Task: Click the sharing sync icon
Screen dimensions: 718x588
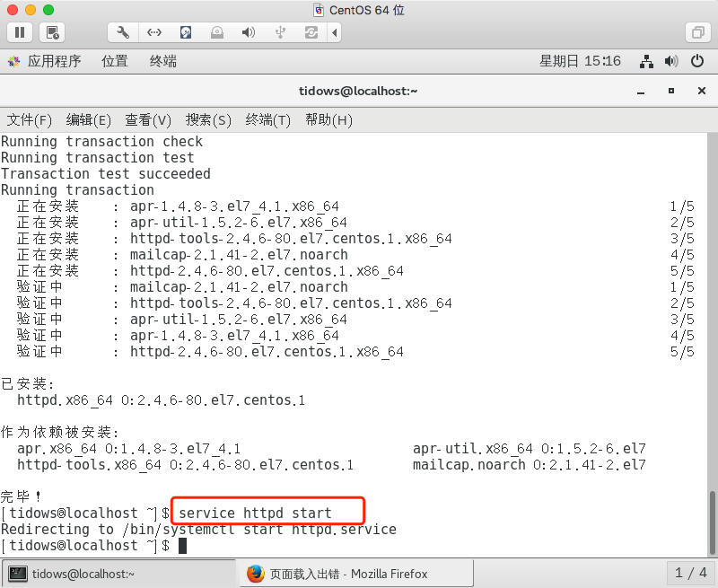Action: coord(311,32)
